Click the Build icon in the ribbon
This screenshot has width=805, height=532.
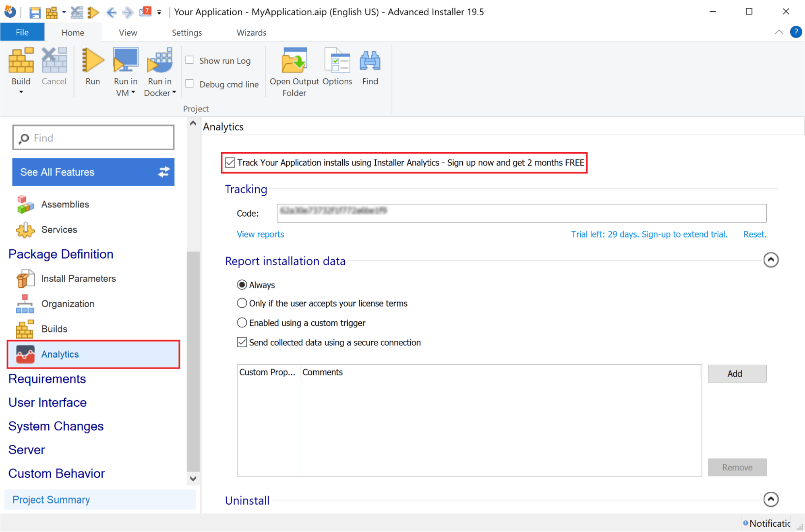[21, 61]
